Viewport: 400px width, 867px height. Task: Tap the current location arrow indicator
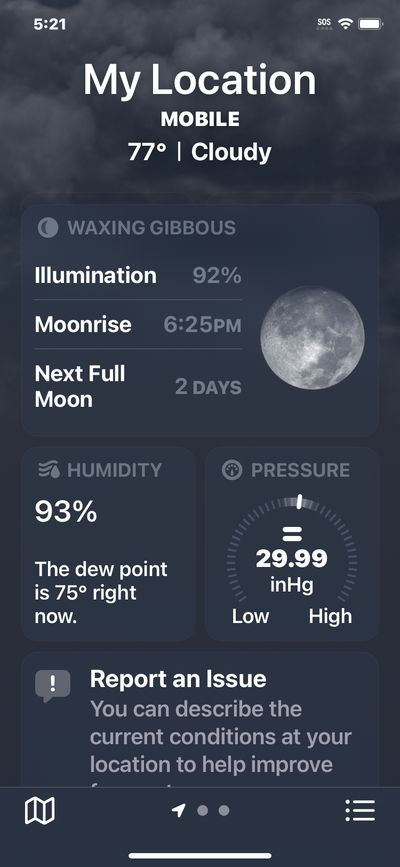[178, 810]
